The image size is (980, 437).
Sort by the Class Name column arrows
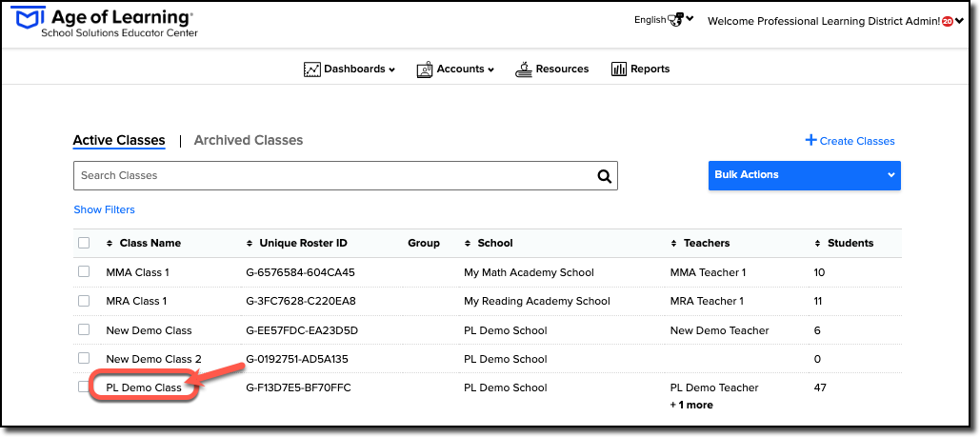[110, 243]
